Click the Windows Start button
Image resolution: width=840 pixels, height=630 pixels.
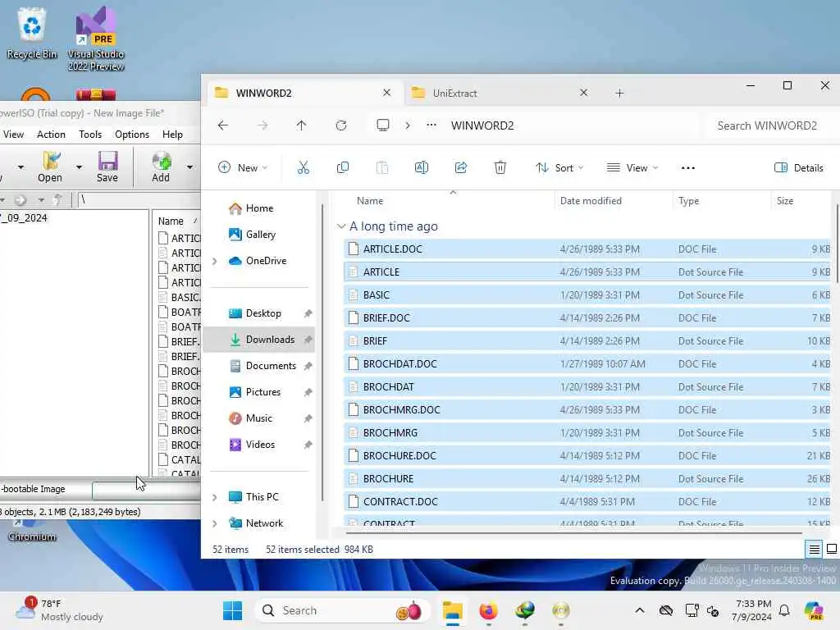point(232,610)
